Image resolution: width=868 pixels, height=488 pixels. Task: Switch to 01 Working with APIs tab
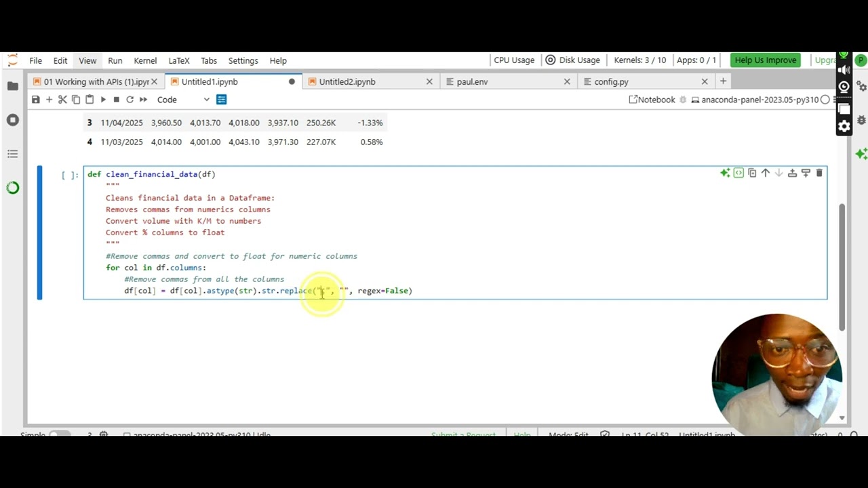coord(96,81)
